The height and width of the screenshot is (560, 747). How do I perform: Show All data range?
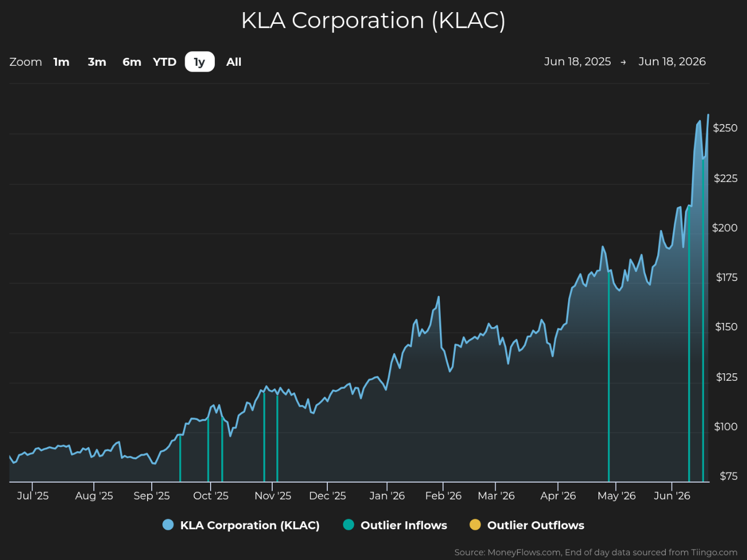tap(234, 62)
